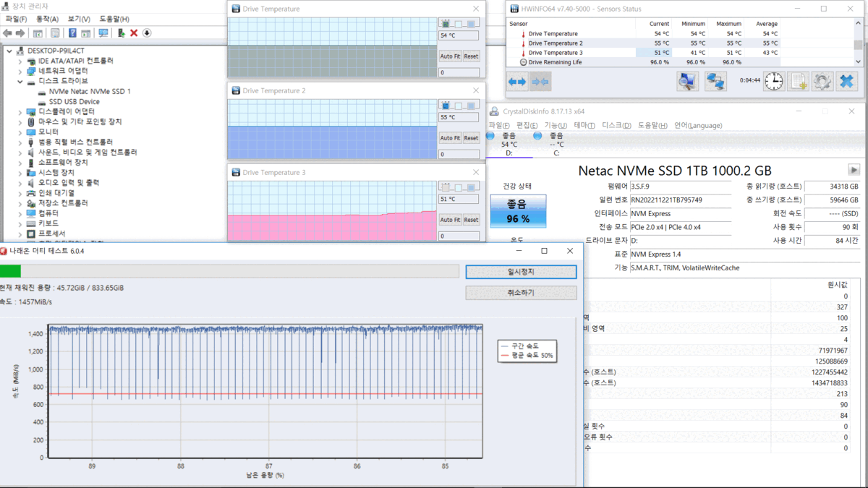Open 보기(V) menu in Device Manager
This screenshot has width=868, height=488.
[79, 19]
